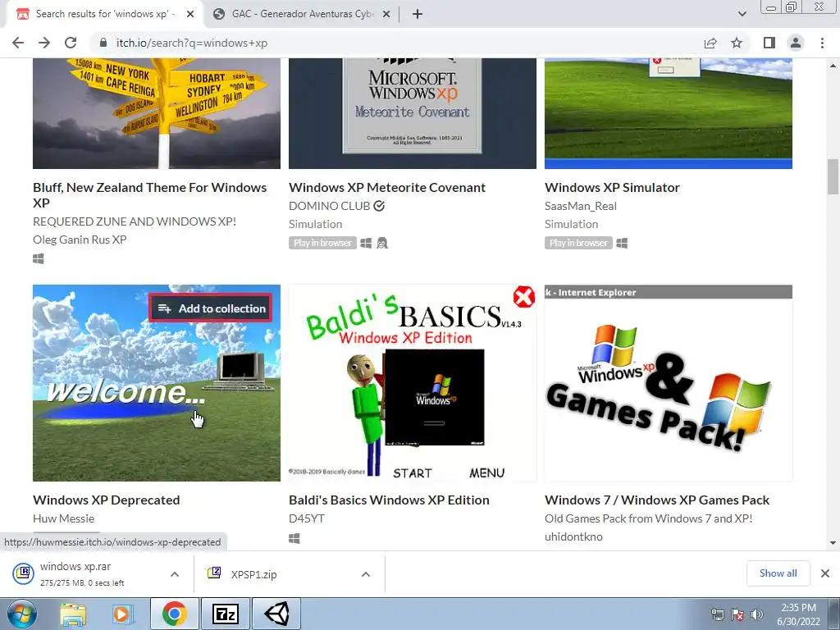
Task: Open the Windows XP Simulator thumbnail
Action: coord(669,113)
